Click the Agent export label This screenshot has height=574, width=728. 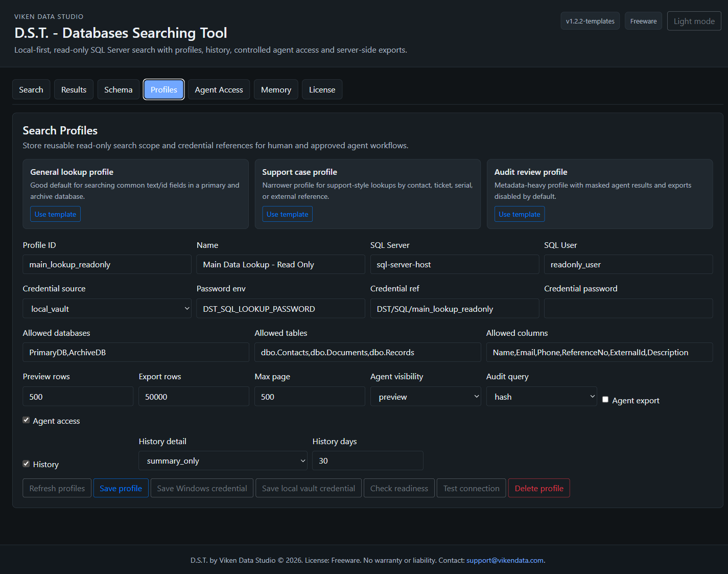(x=636, y=401)
